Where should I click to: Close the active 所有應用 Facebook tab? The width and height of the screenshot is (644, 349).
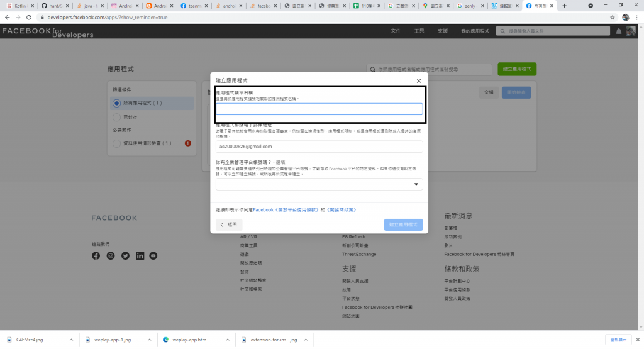tap(552, 6)
